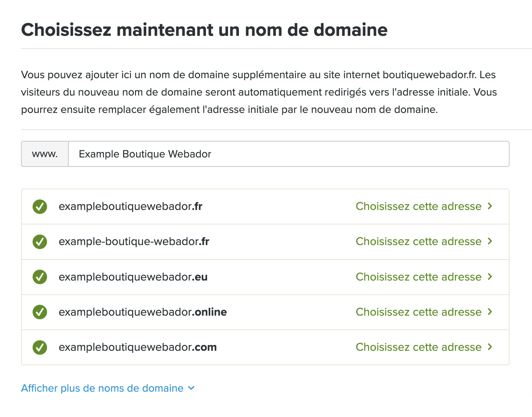
Task: Select domain text example-boutique-webador.fr
Action: 134,241
